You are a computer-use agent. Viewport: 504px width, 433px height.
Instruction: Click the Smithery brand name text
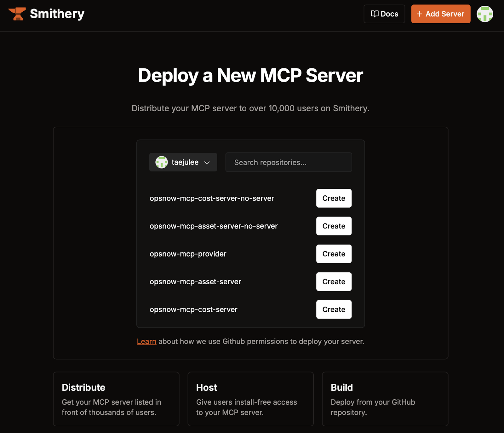click(x=57, y=14)
